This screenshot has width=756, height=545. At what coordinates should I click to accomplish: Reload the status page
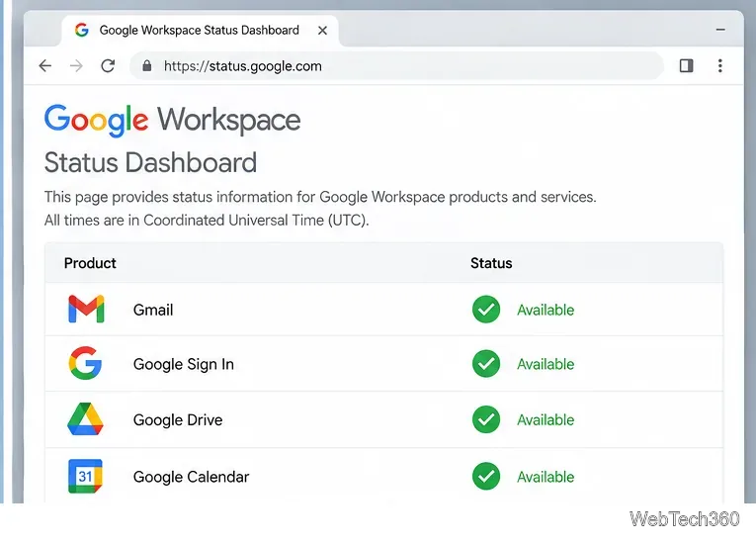click(108, 65)
